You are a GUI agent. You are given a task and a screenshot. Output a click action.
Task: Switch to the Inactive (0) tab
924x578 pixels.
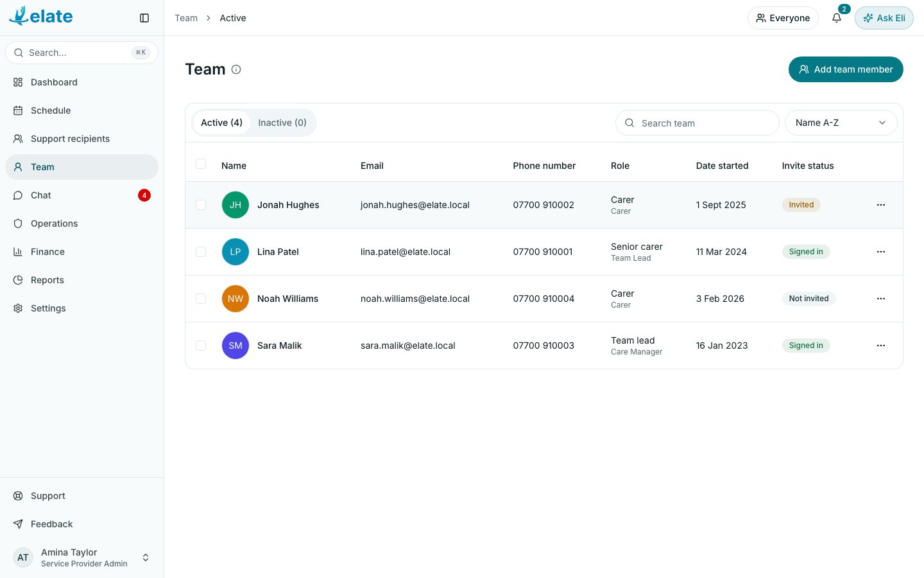pyautogui.click(x=282, y=123)
